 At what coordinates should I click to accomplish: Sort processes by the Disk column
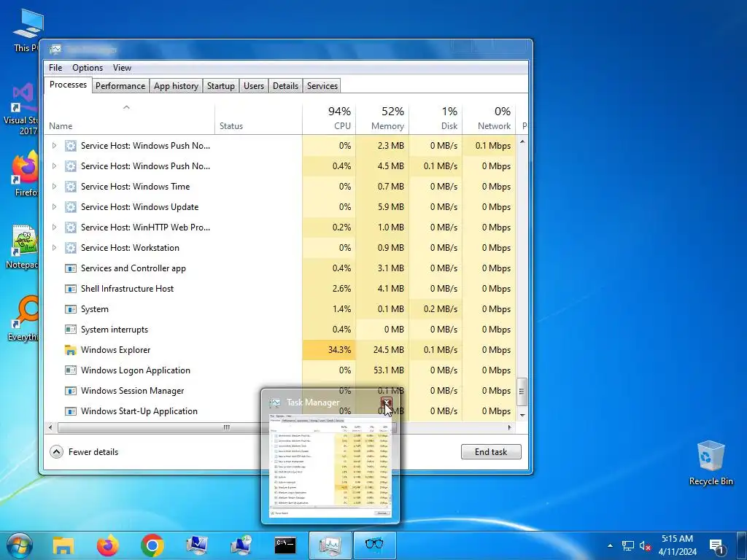click(x=436, y=119)
